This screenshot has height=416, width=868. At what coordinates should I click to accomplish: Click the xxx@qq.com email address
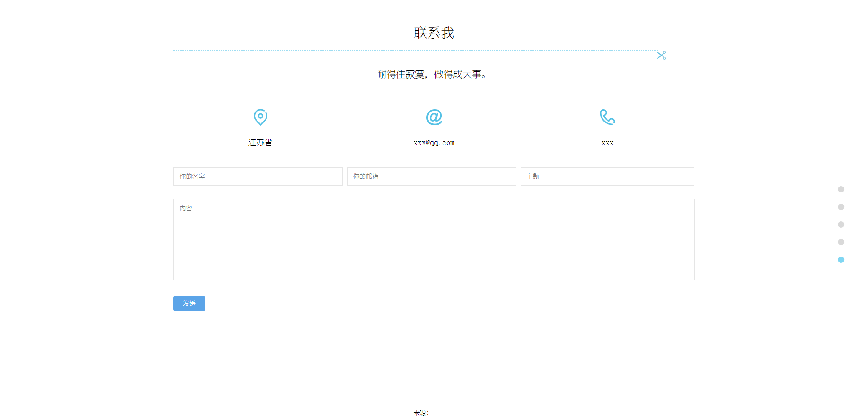[434, 143]
